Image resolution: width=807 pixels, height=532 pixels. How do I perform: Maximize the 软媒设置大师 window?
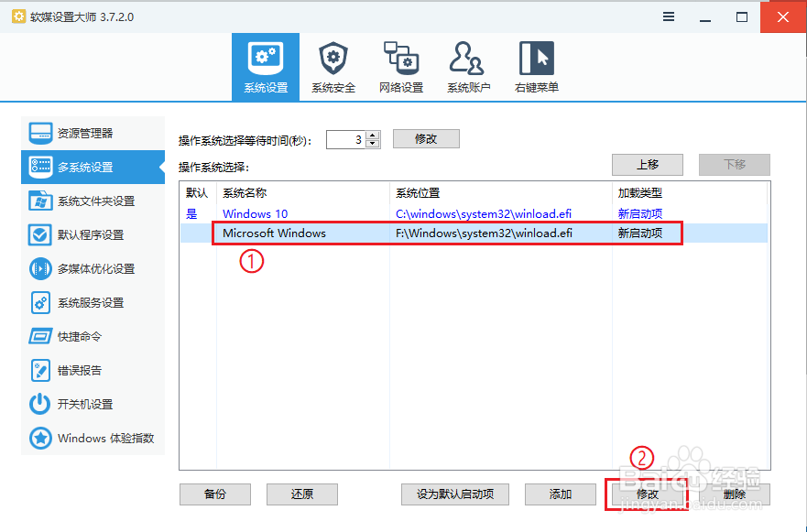pyautogui.click(x=742, y=17)
